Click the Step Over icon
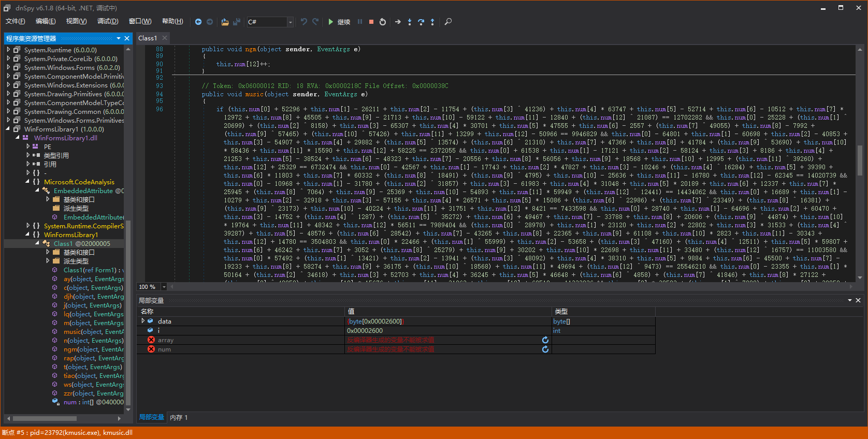The width and height of the screenshot is (868, 439). [x=421, y=22]
